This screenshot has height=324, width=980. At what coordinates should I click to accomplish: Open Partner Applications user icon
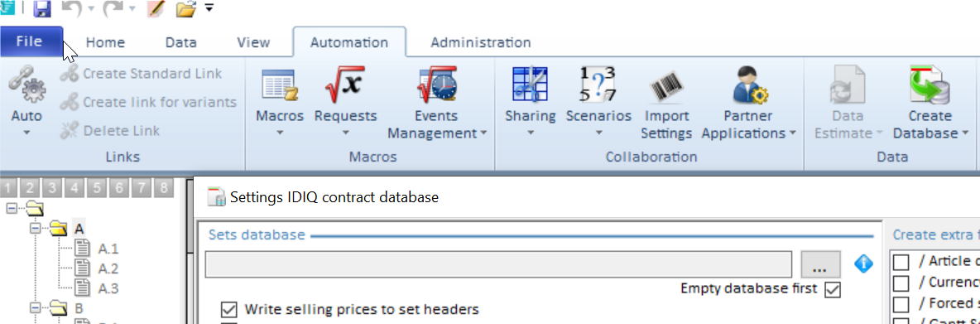pyautogui.click(x=749, y=85)
